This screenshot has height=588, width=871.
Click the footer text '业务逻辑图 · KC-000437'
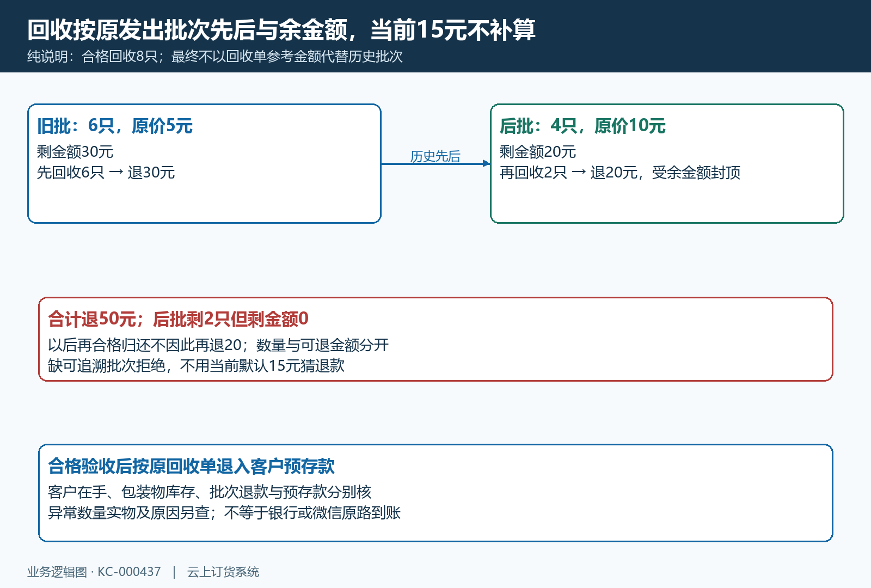pos(94,572)
